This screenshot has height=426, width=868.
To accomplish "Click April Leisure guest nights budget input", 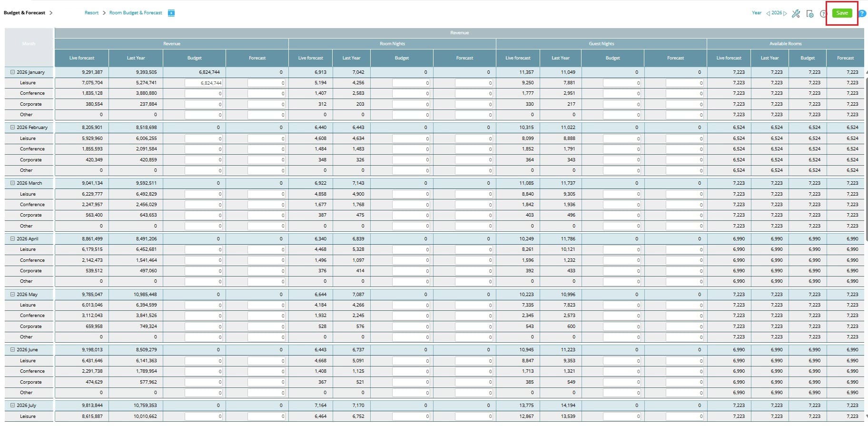I will click(622, 249).
